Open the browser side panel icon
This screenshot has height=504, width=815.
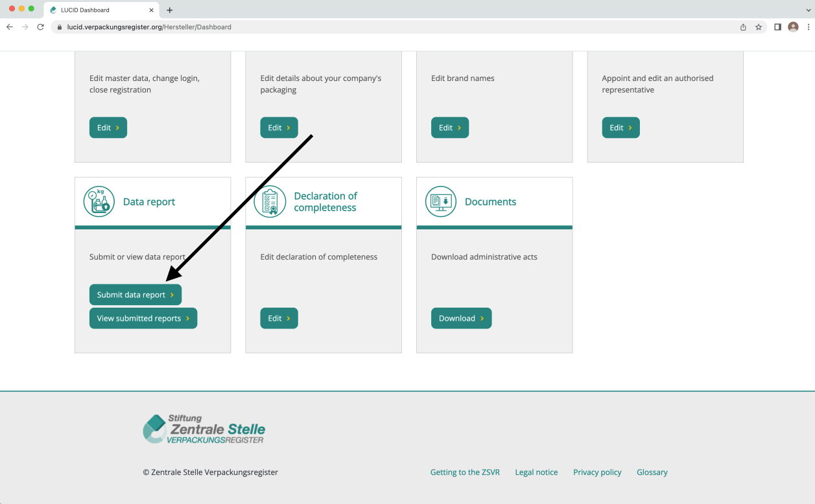tap(777, 27)
